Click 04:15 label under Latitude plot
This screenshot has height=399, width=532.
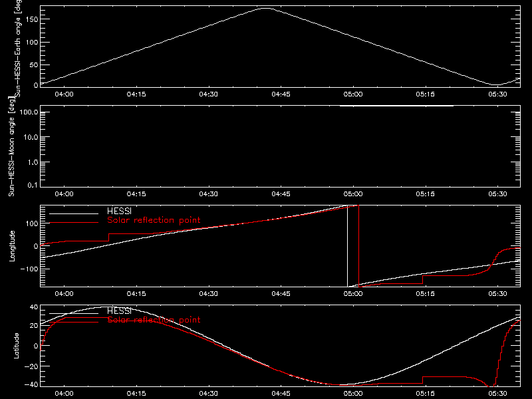[136, 393]
